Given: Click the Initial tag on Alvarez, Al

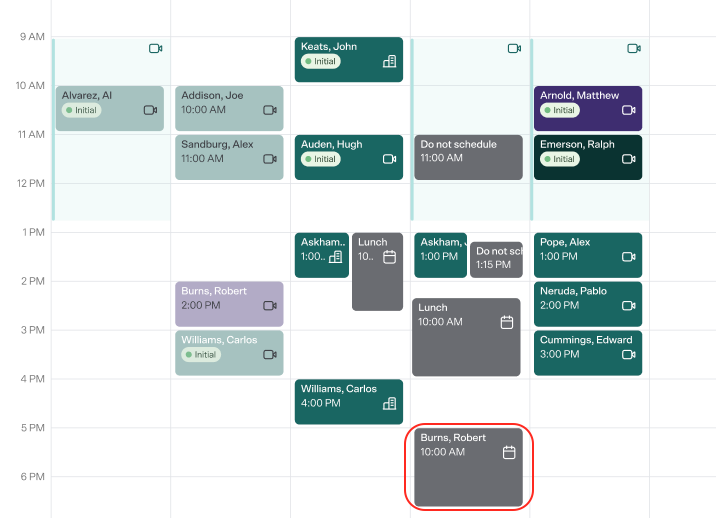Looking at the screenshot, I should (x=81, y=110).
